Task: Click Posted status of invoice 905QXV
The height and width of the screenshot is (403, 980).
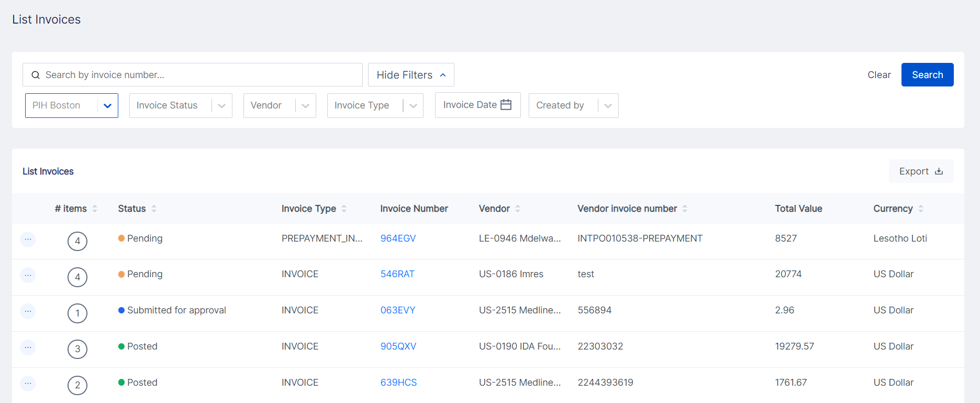Action: point(138,346)
